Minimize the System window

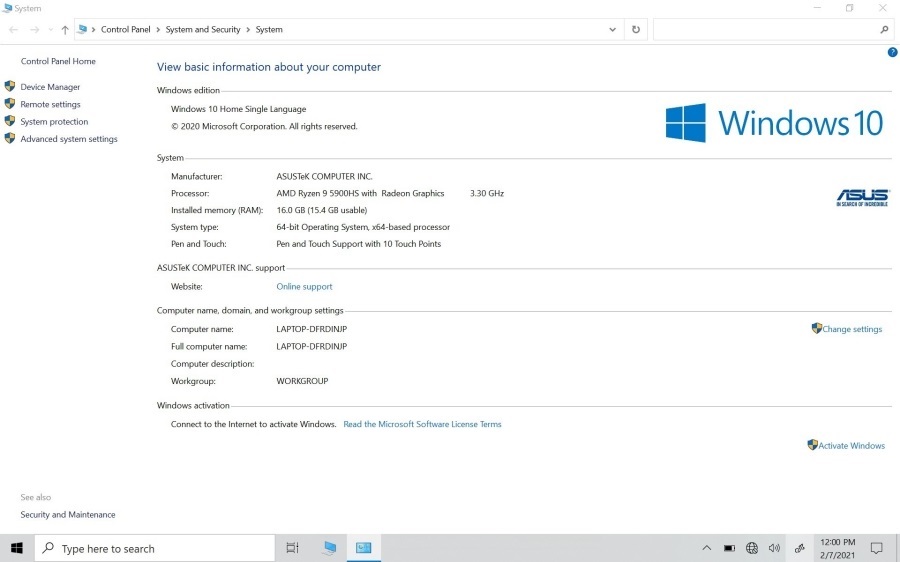[817, 8]
